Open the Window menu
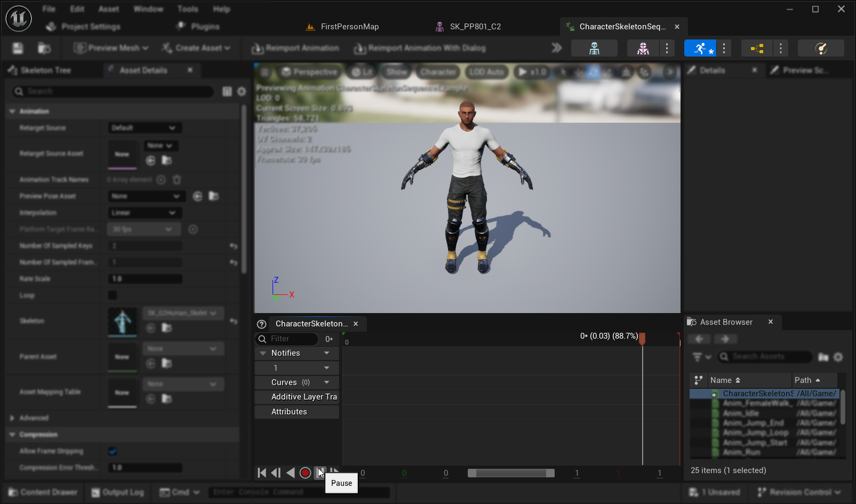 (148, 8)
